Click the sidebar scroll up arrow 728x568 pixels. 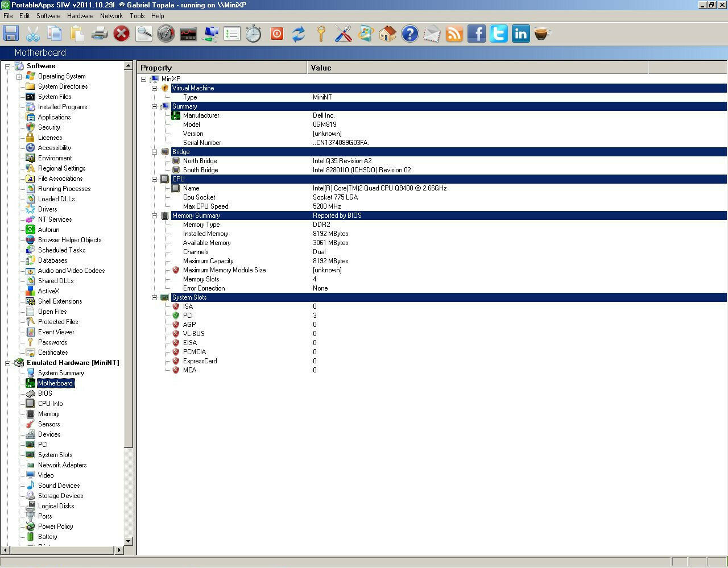point(129,66)
